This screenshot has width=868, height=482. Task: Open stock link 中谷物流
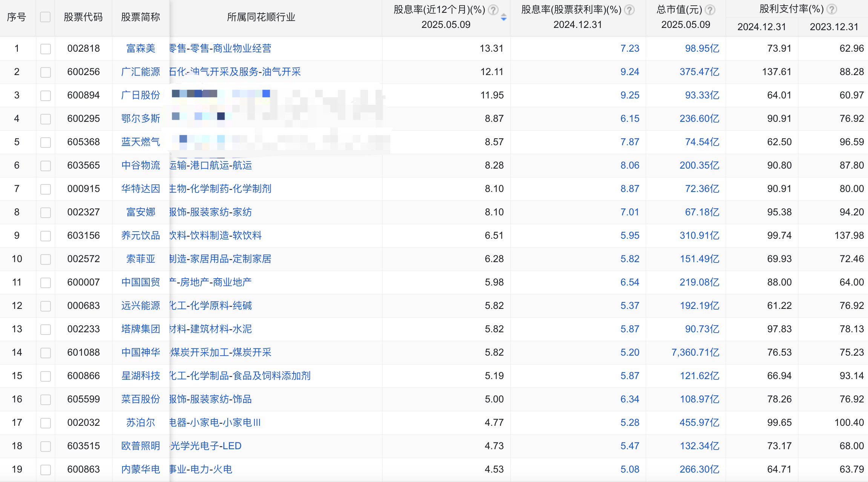point(141,165)
